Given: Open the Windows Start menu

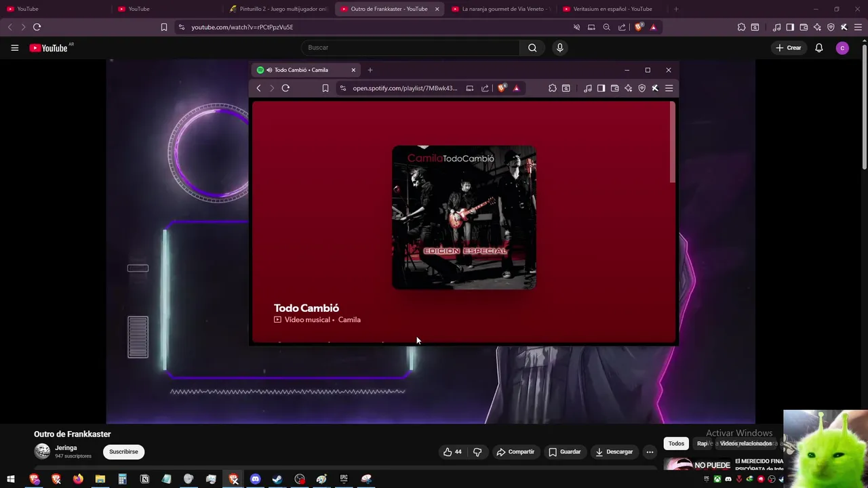Looking at the screenshot, I should pos(10,479).
